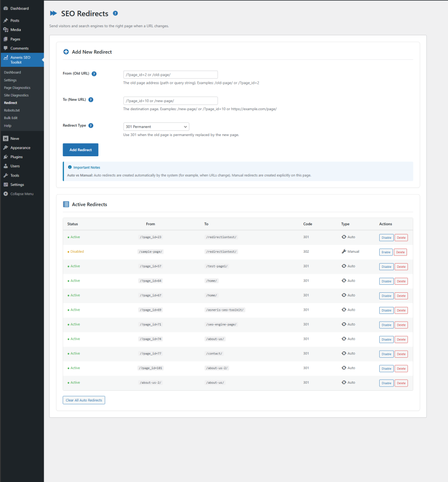The height and width of the screenshot is (482, 448).
Task: Click the Add Redirect button
Action: pos(80,149)
